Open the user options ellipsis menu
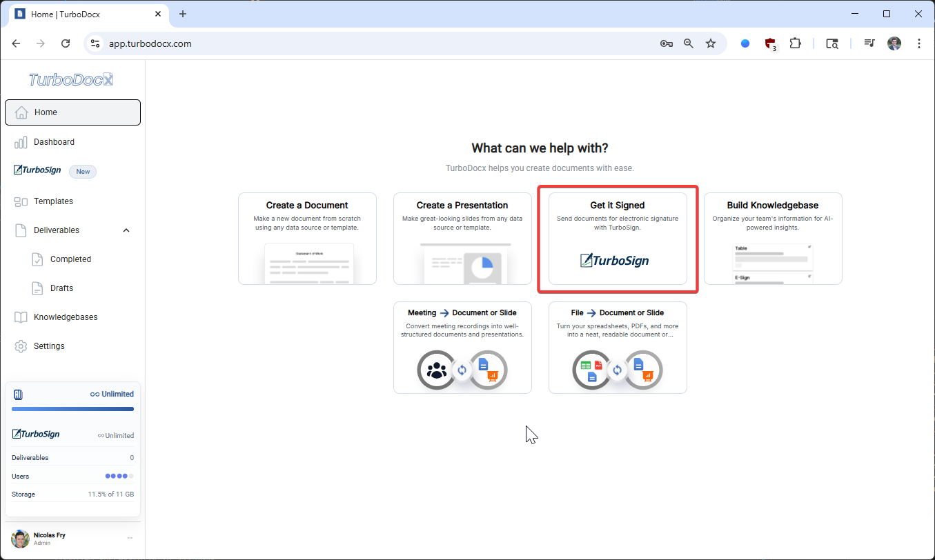Screen dimensions: 935x560 (130, 538)
